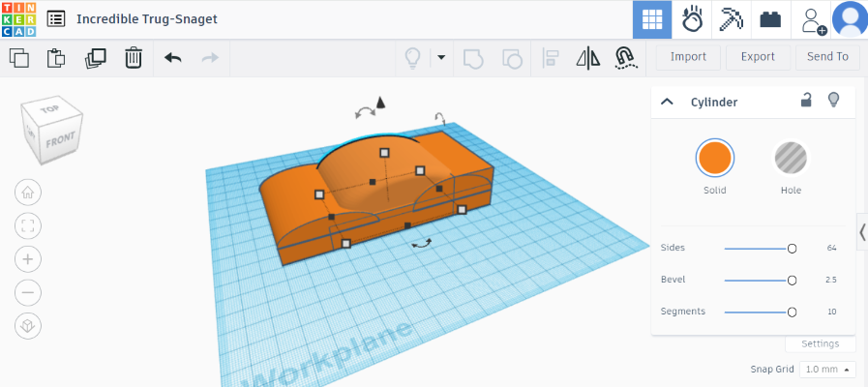Open Sim Lab view
The width and height of the screenshot is (868, 387).
(x=692, y=19)
